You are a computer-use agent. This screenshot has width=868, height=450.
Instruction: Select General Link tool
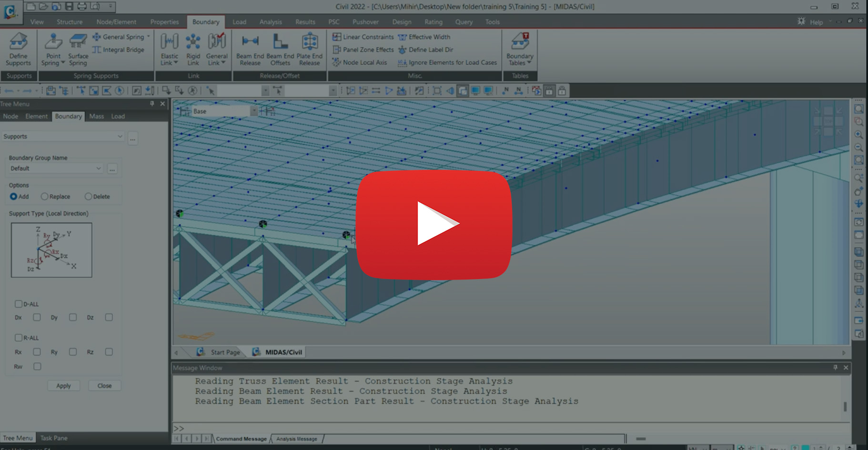tap(217, 50)
